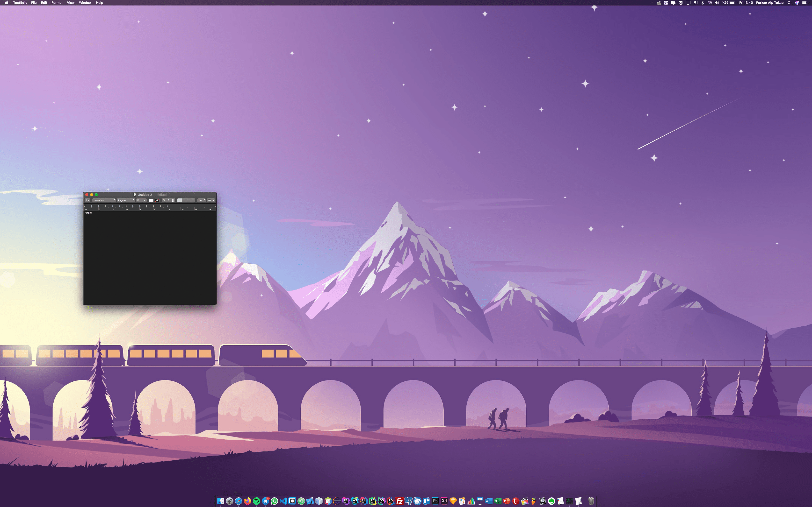Toggle underline text style
The height and width of the screenshot is (507, 812).
click(173, 200)
